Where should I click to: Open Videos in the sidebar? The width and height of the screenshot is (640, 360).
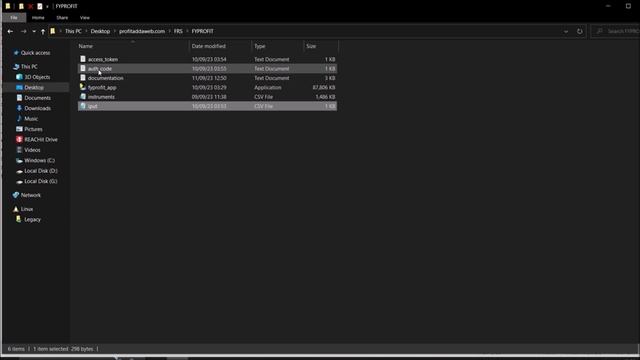click(32, 150)
